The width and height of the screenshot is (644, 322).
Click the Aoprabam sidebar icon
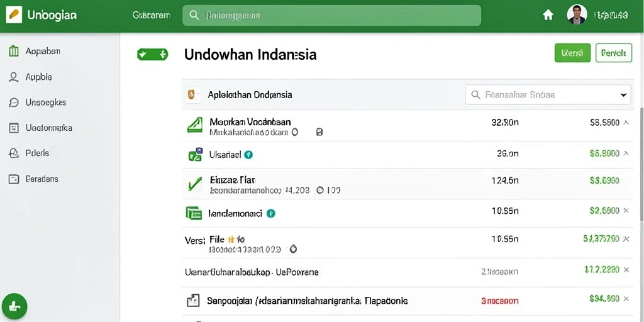(x=14, y=52)
